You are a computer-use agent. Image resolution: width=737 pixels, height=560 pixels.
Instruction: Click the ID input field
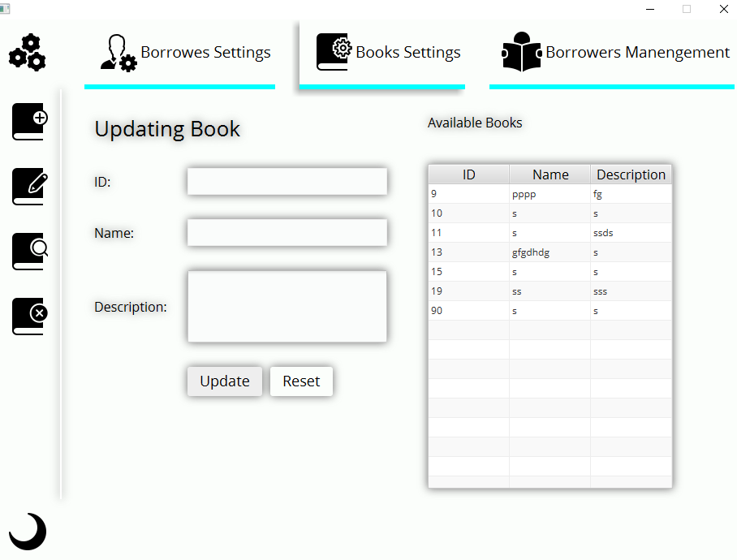coord(287,181)
